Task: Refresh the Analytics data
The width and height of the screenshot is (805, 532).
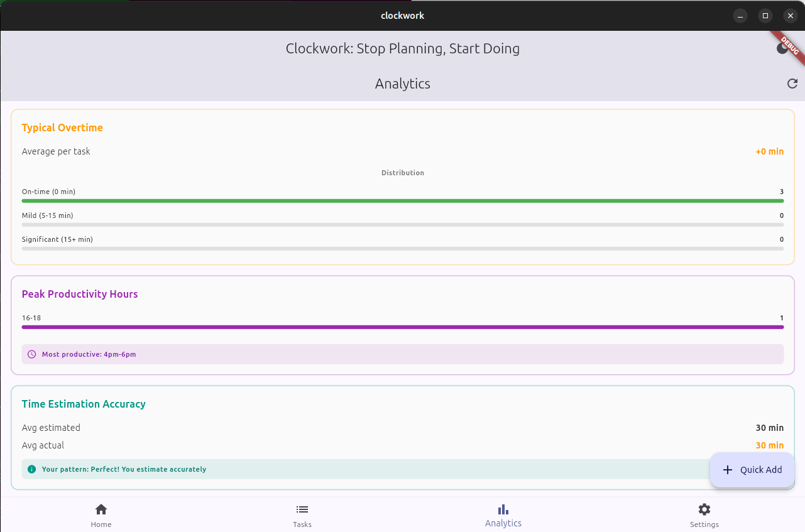Action: [x=792, y=84]
